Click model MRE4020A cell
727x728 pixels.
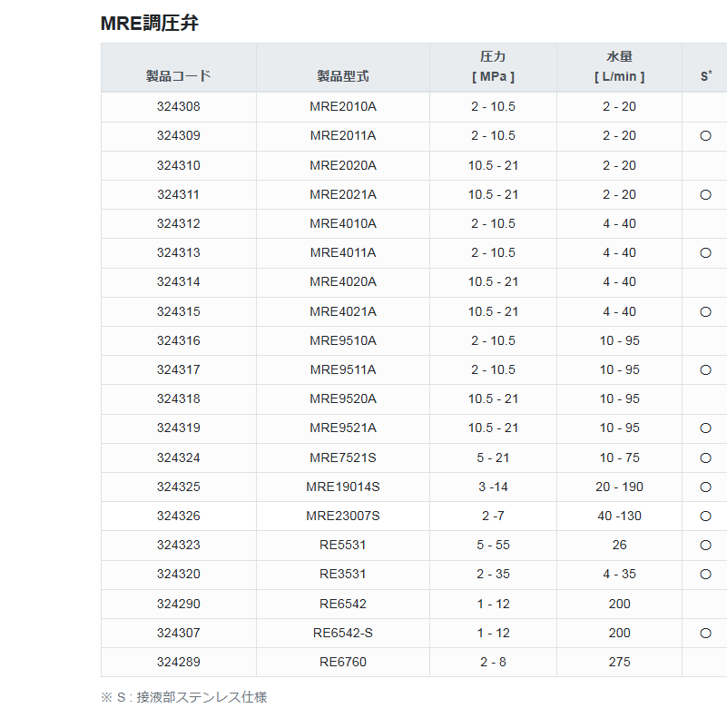click(x=343, y=282)
